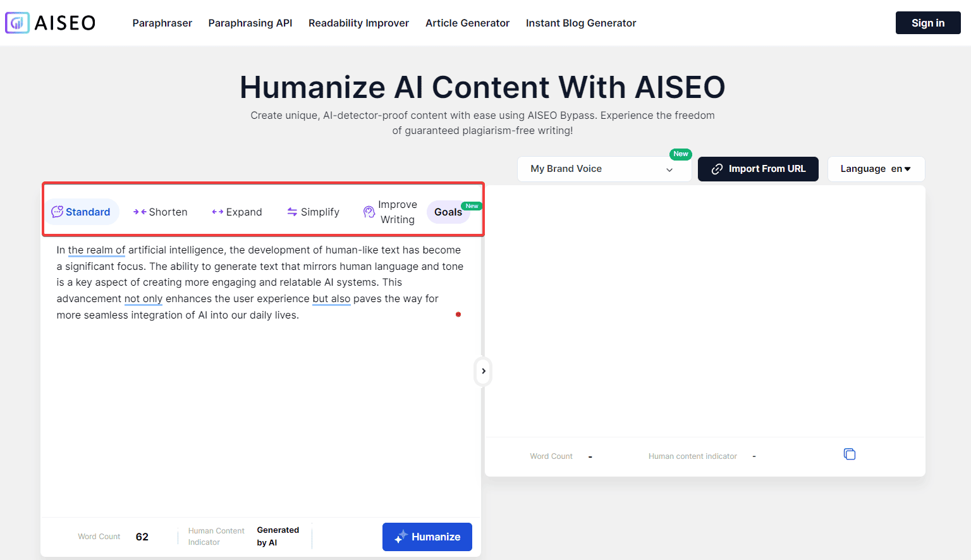The height and width of the screenshot is (560, 971).
Task: Open the Paraphraser page
Action: pos(162,23)
